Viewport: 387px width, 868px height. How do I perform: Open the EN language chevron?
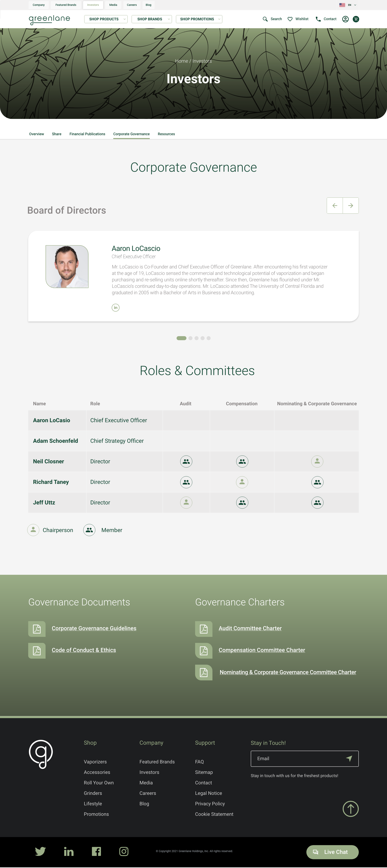[x=355, y=5]
